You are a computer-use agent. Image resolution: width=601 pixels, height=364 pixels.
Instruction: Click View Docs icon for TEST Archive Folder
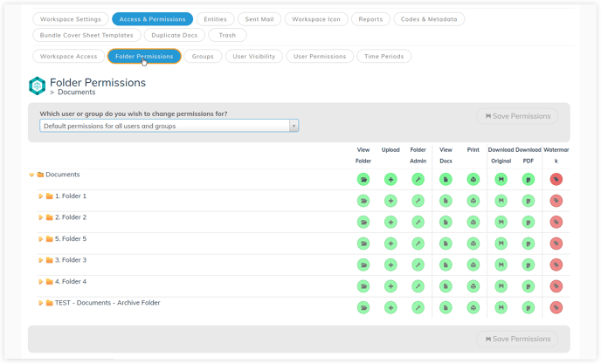pyautogui.click(x=446, y=307)
